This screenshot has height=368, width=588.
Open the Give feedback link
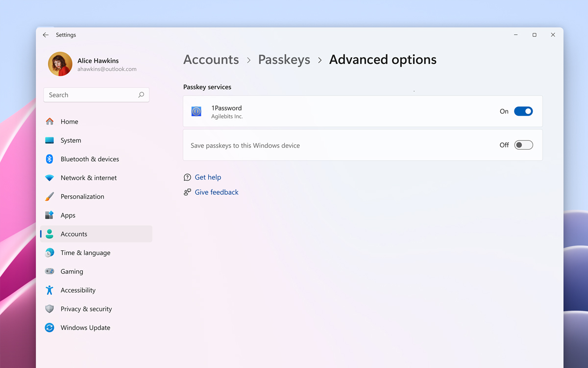pyautogui.click(x=217, y=192)
